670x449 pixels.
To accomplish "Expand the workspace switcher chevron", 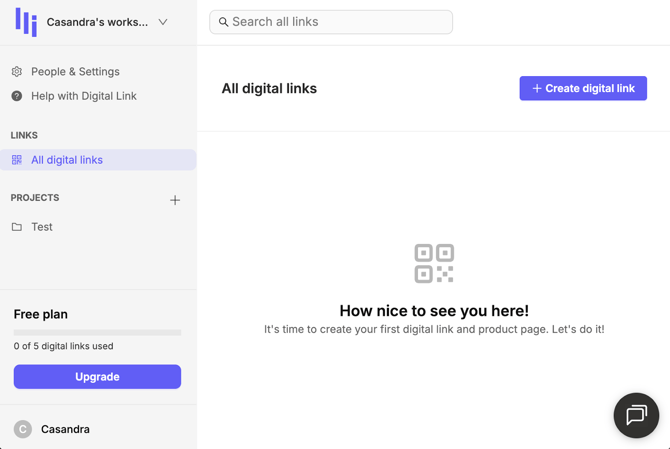I will [163, 22].
